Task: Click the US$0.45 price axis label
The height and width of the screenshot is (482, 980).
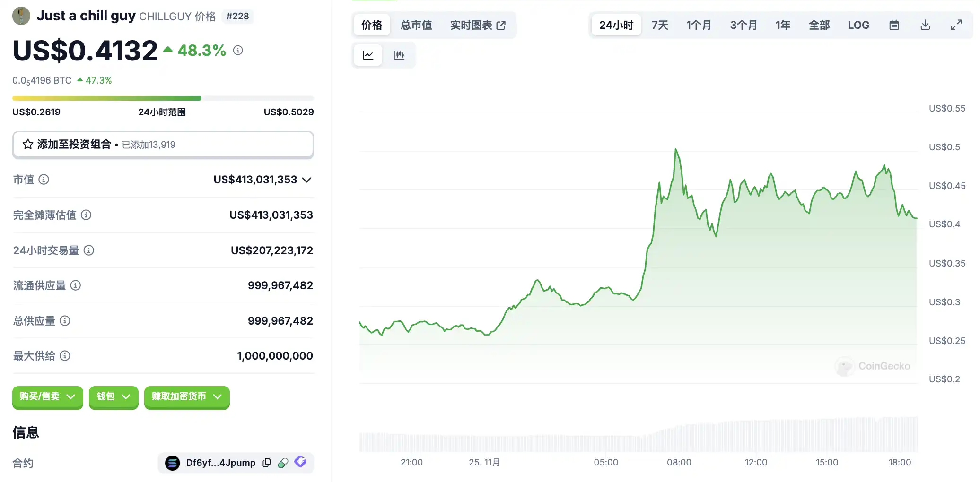Action: click(947, 186)
